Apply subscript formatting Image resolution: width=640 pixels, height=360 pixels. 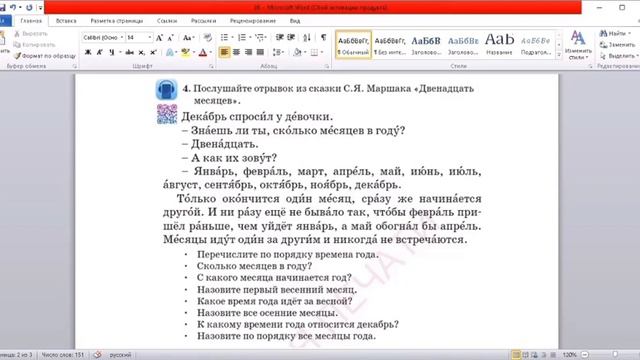pyautogui.click(x=141, y=52)
